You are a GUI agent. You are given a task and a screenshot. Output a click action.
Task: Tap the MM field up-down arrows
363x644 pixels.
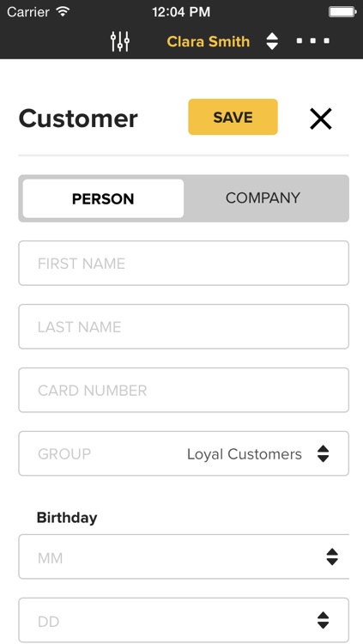(x=332, y=557)
